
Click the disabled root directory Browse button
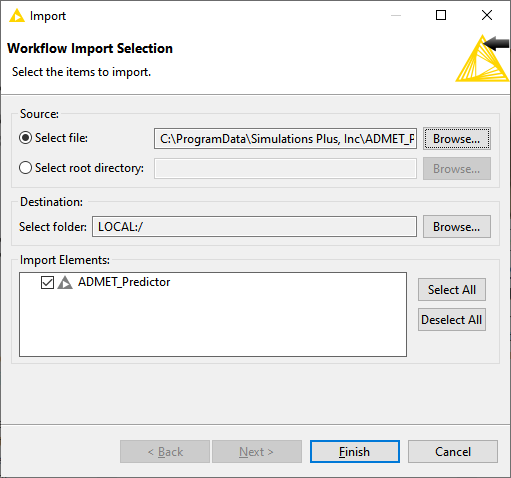457,169
